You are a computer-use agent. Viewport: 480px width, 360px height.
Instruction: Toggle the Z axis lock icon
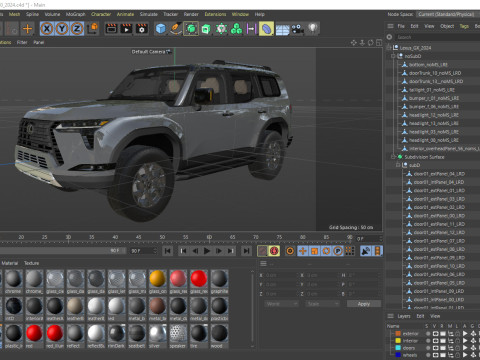tap(77, 29)
